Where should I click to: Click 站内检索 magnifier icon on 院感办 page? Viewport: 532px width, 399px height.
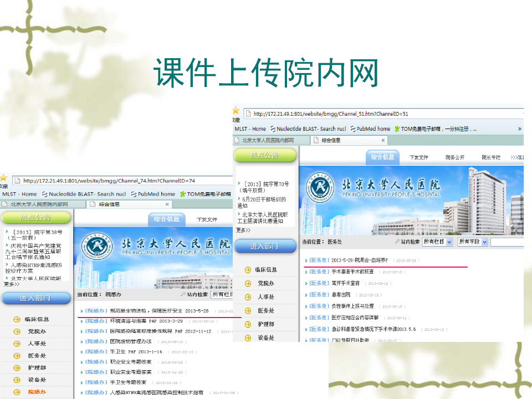tap(183, 294)
